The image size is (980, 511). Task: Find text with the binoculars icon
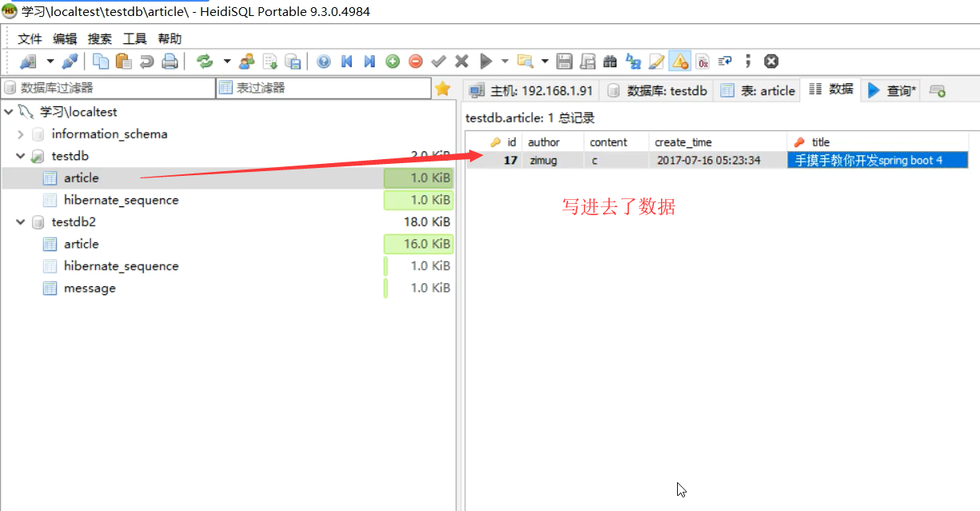click(x=610, y=62)
